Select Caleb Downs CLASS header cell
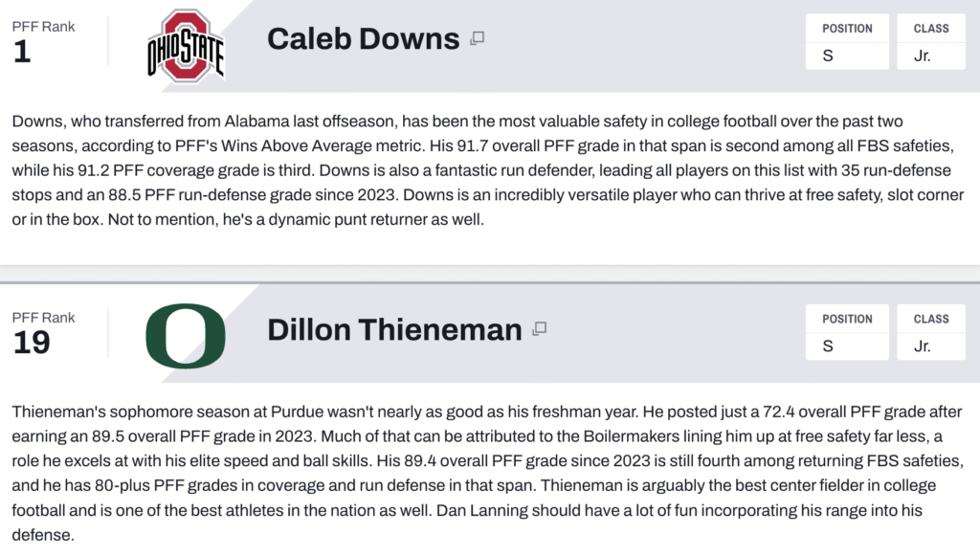Viewport: 980px width, 557px height. (x=931, y=28)
